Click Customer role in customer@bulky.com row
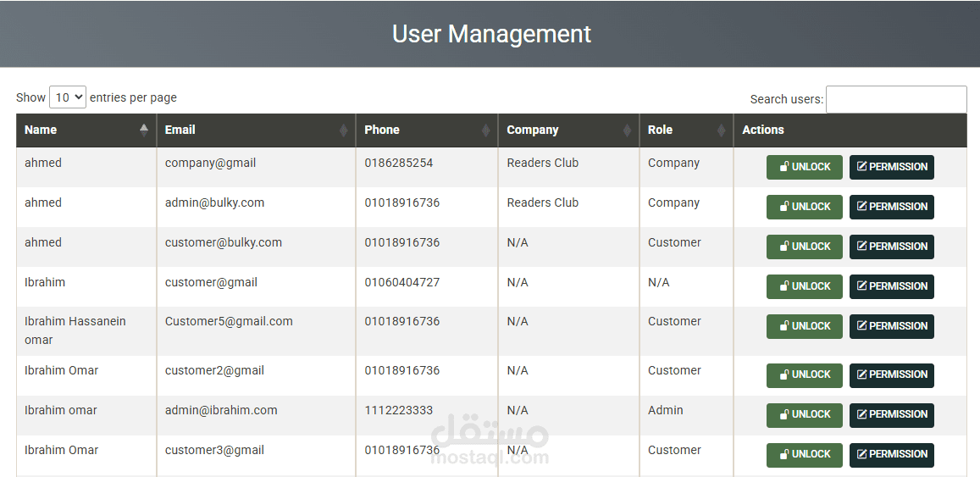This screenshot has width=980, height=477. 674,242
